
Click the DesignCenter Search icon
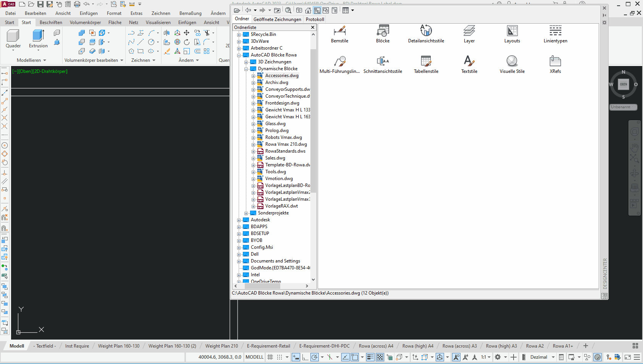[x=288, y=10]
